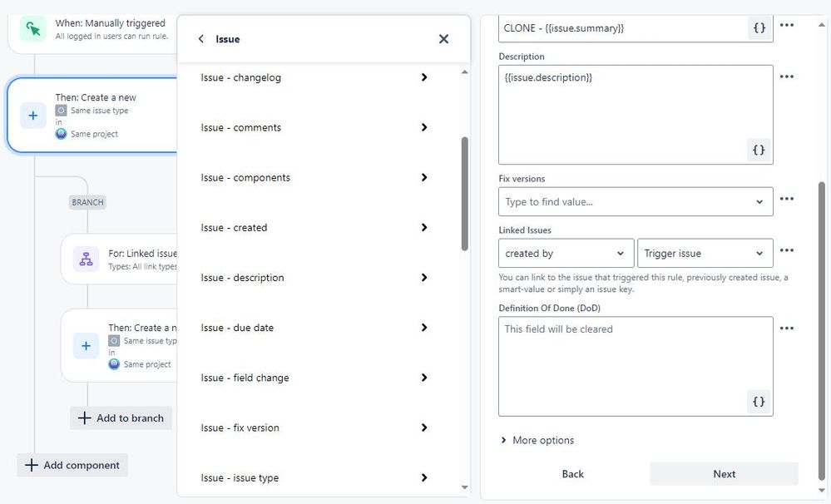Open more options menu for Definition Of Done
The width and height of the screenshot is (831, 504).
click(787, 328)
